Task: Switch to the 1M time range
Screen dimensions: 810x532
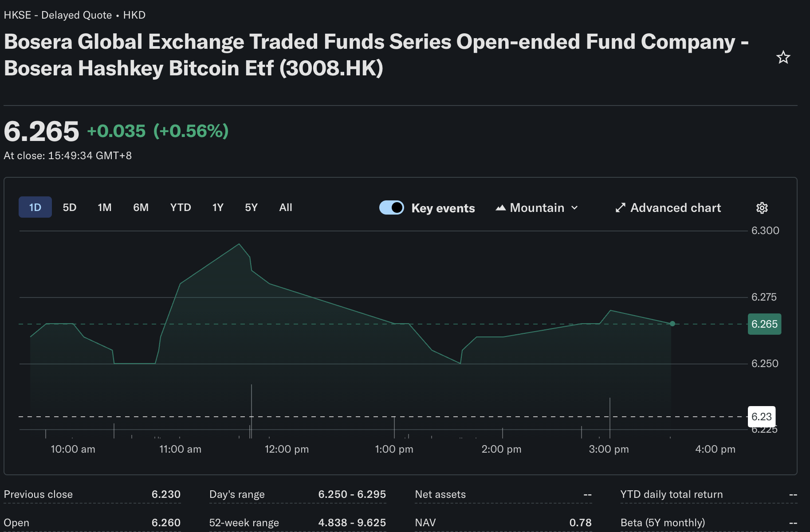Action: point(105,207)
